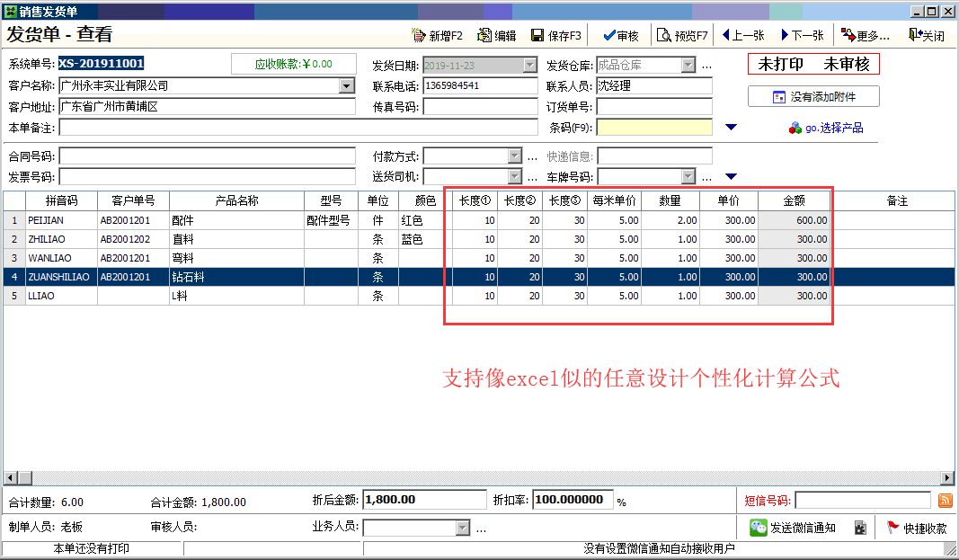
Task: Click the 蓝色 color cell
Action: click(425, 239)
